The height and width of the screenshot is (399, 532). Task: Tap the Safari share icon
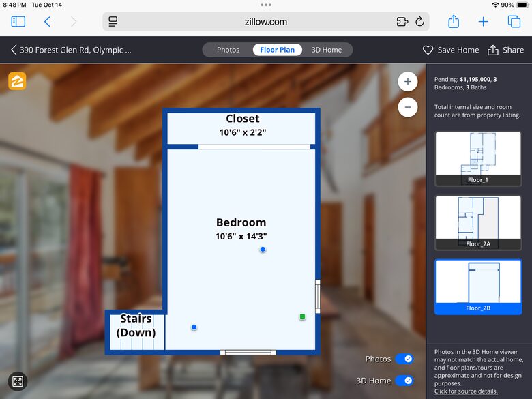click(x=454, y=22)
